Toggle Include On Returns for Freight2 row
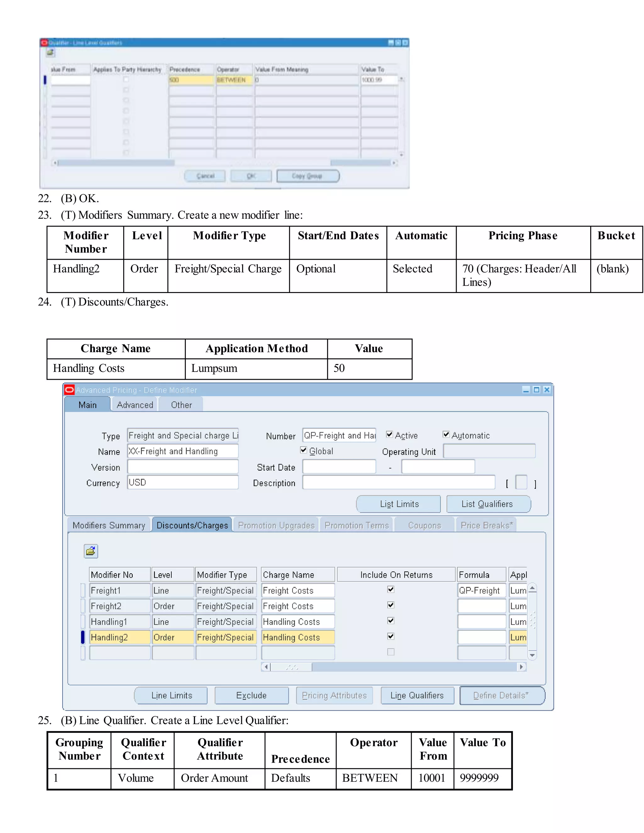The height and width of the screenshot is (833, 644). coord(391,605)
